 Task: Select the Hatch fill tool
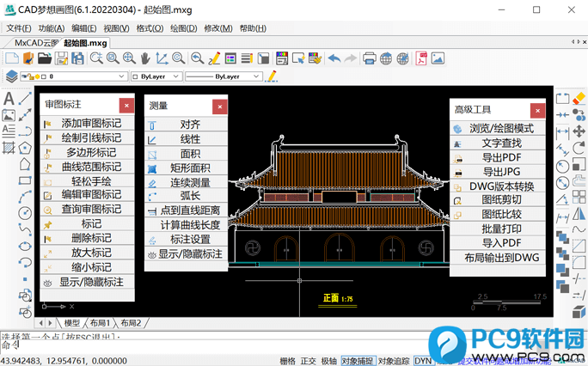9,148
